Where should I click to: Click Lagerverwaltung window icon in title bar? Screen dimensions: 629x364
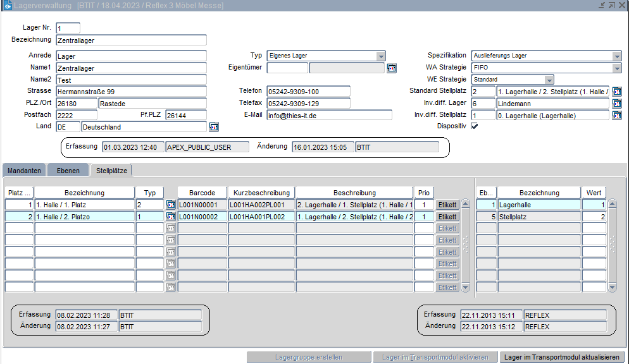[x=8, y=6]
